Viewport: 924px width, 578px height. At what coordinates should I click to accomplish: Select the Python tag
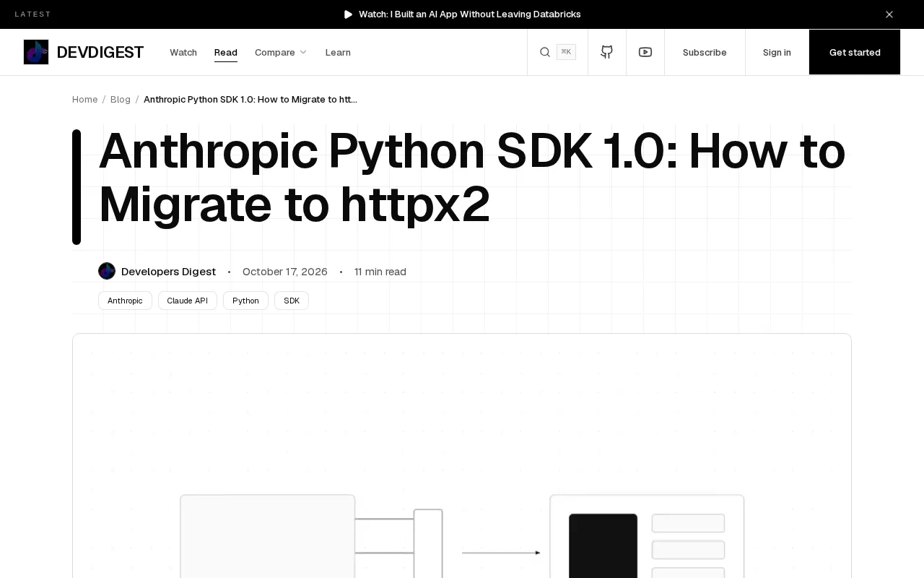[245, 301]
